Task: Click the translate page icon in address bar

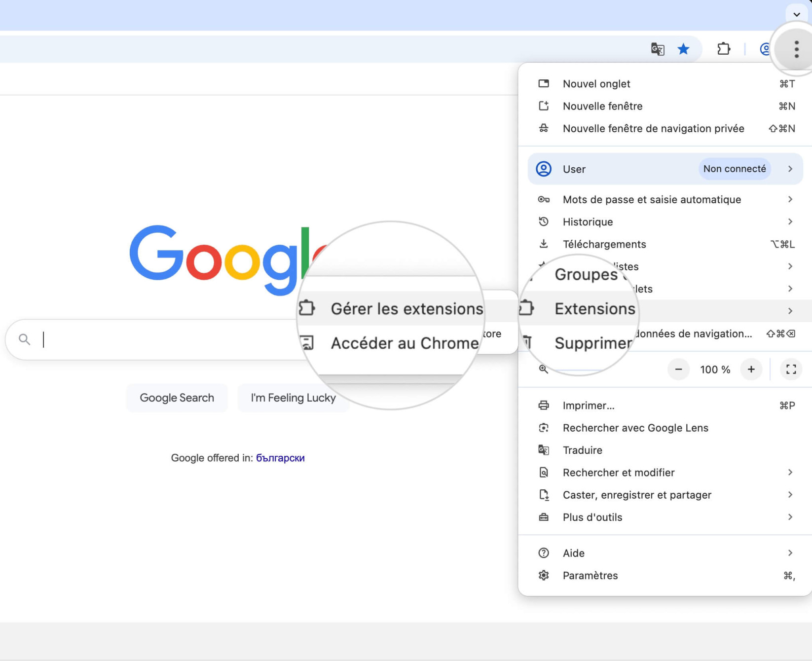Action: (x=657, y=49)
